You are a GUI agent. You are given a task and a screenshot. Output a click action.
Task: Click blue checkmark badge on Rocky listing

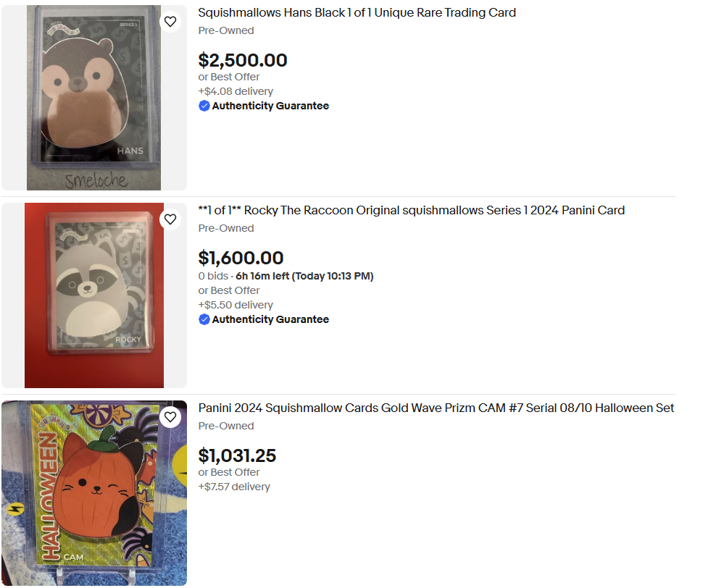tap(204, 319)
